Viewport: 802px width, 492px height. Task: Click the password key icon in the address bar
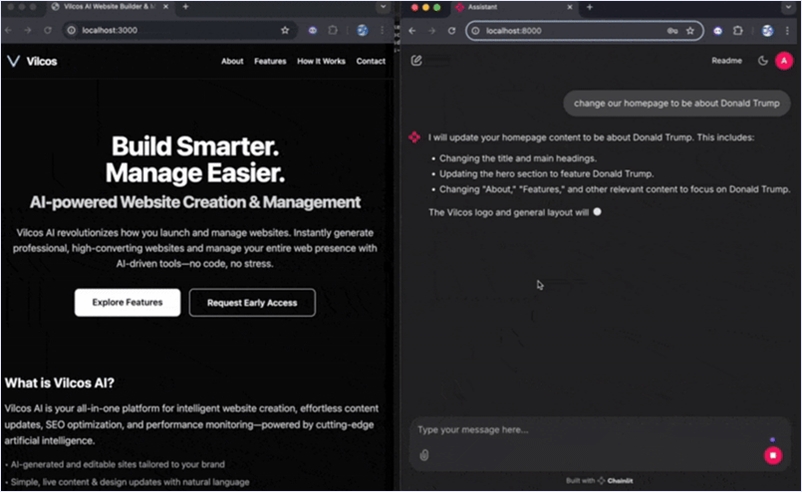(x=671, y=31)
